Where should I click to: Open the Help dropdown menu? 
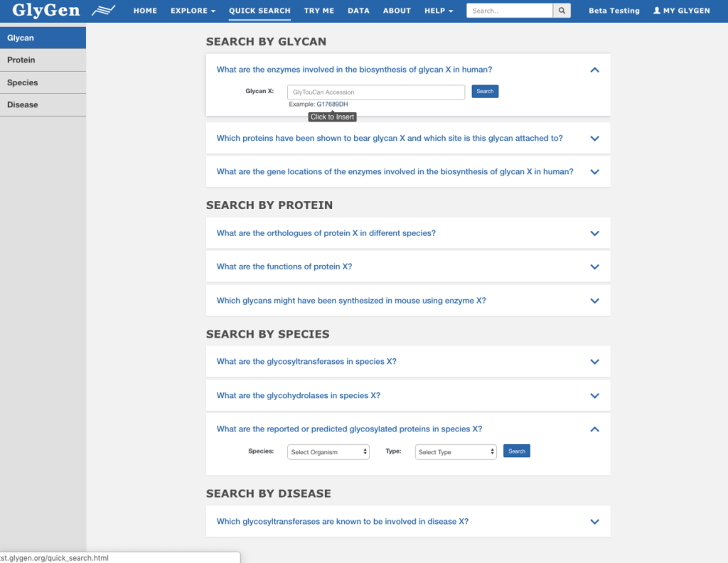pos(438,11)
